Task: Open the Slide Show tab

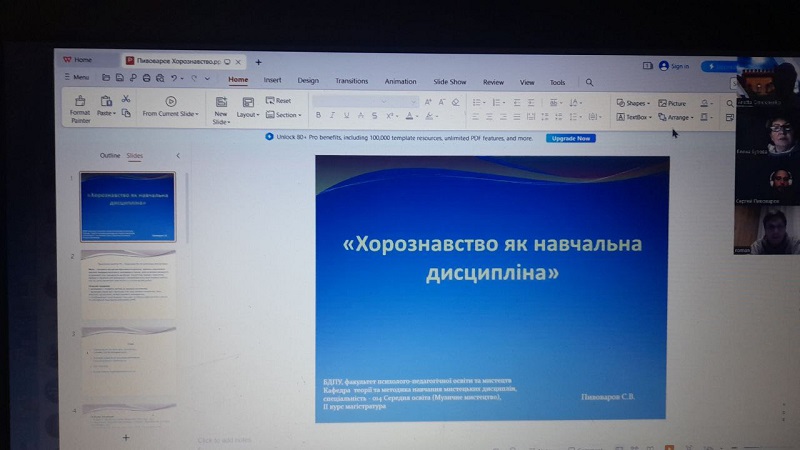Action: click(x=449, y=82)
